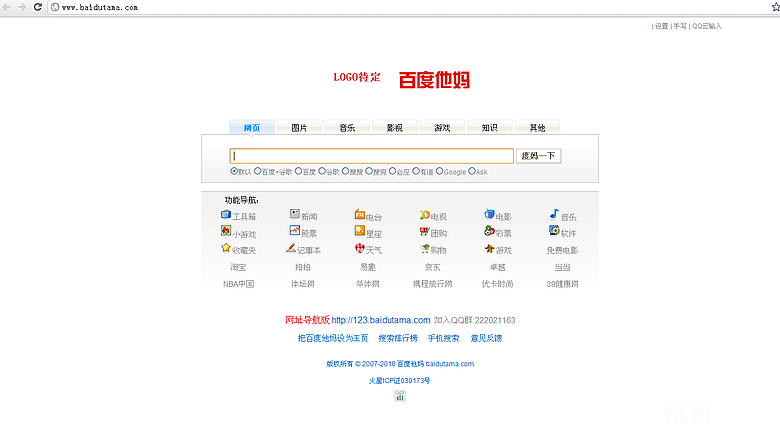The height and width of the screenshot is (439, 780).
Task: Choose the 谷歌 radio button
Action: click(322, 171)
